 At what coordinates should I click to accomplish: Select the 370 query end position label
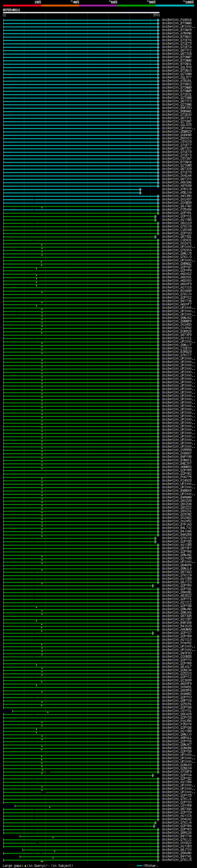(155, 15)
